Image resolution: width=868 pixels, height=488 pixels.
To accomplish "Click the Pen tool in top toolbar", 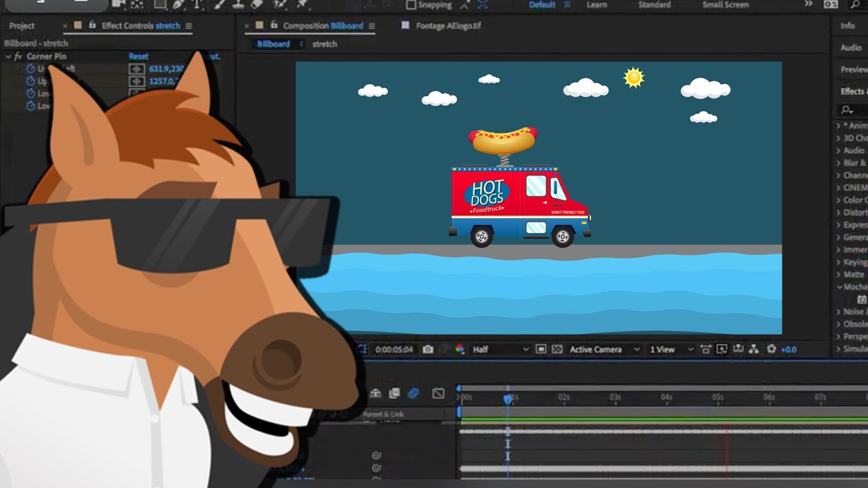I will pos(178,4).
